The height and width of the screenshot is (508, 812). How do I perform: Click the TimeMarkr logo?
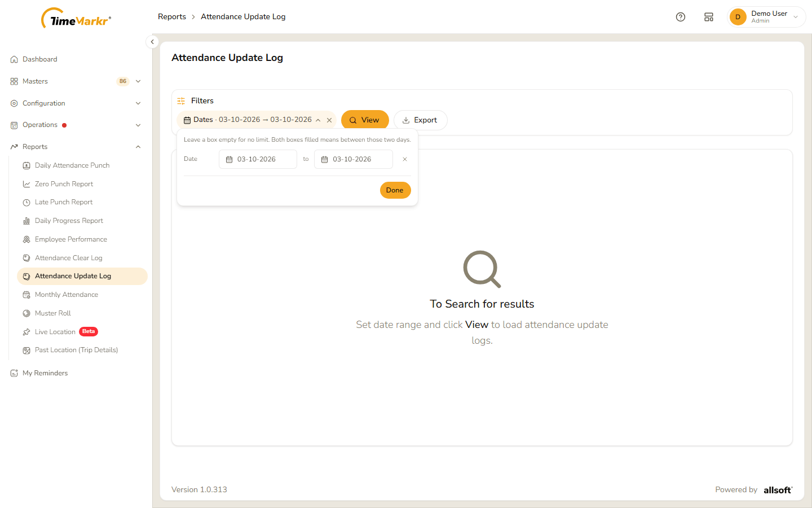click(76, 18)
